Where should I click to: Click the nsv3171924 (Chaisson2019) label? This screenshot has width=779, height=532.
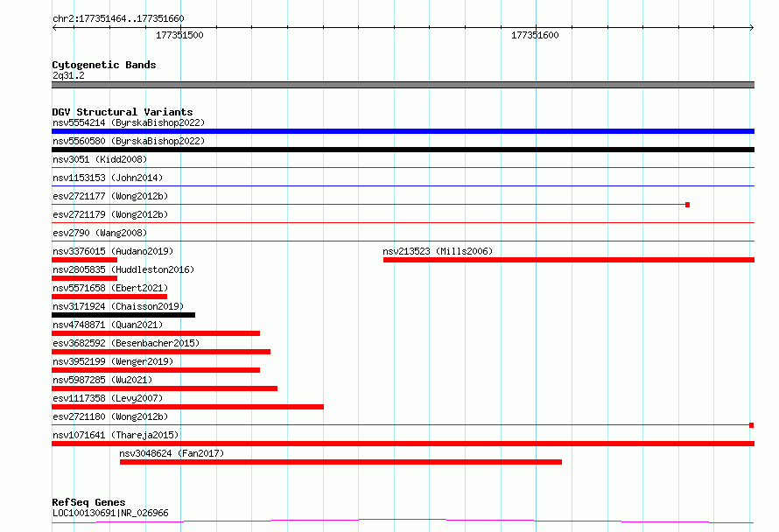[x=118, y=306]
